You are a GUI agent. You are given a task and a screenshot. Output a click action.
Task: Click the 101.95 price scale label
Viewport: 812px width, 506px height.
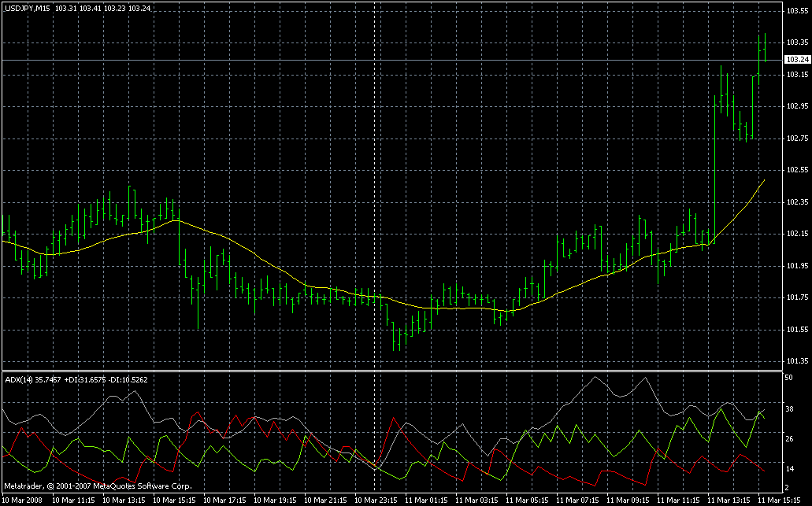tap(796, 265)
